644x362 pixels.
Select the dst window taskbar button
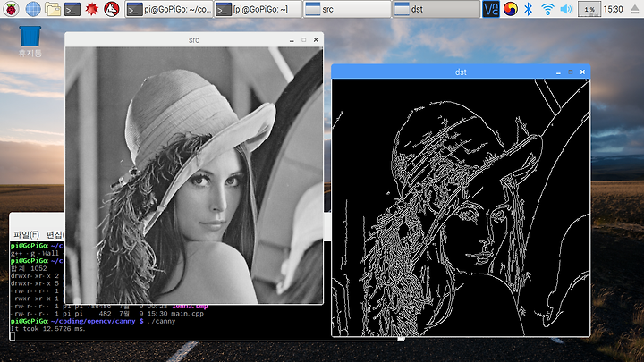pyautogui.click(x=436, y=9)
